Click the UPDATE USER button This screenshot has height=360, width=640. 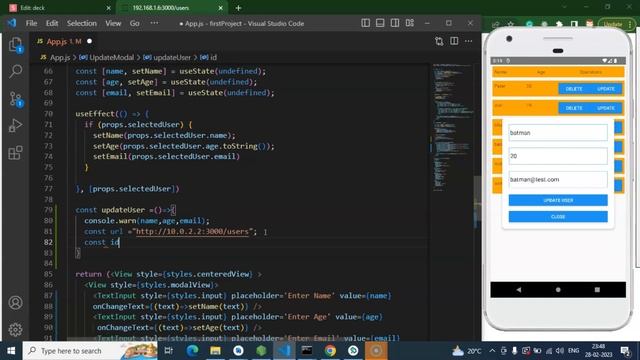pos(558,200)
